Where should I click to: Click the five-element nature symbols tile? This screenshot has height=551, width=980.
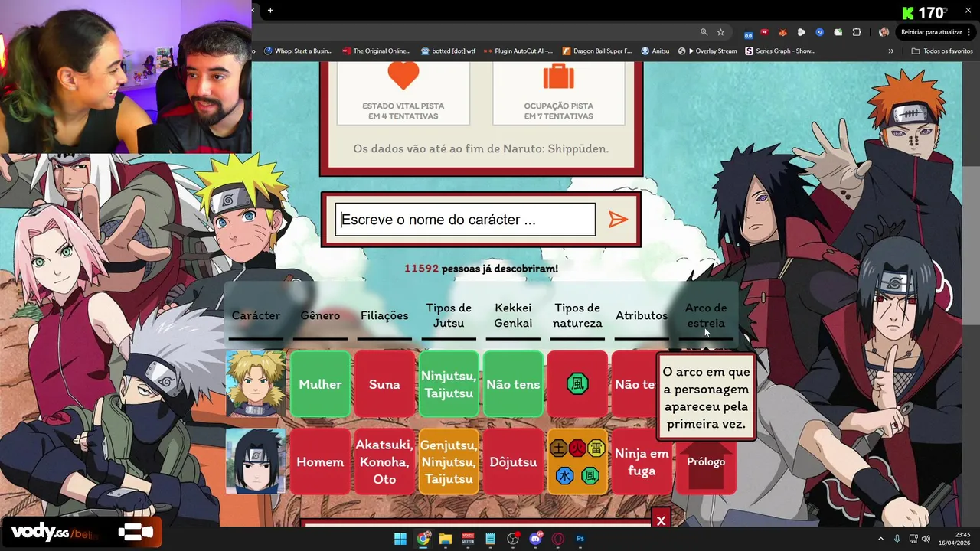(577, 461)
